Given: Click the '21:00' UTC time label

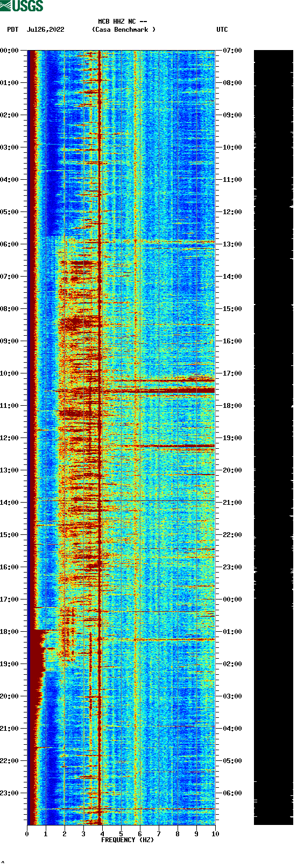Looking at the screenshot, I should coord(232,503).
